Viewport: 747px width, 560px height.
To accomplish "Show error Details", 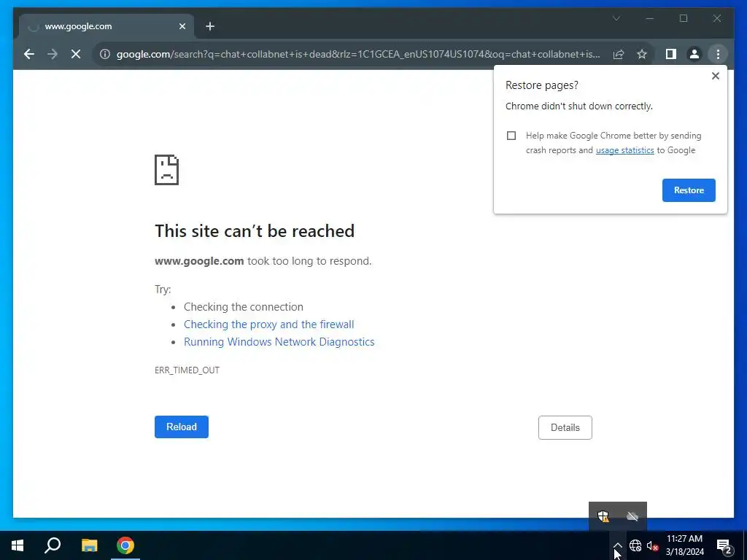I will click(x=565, y=427).
